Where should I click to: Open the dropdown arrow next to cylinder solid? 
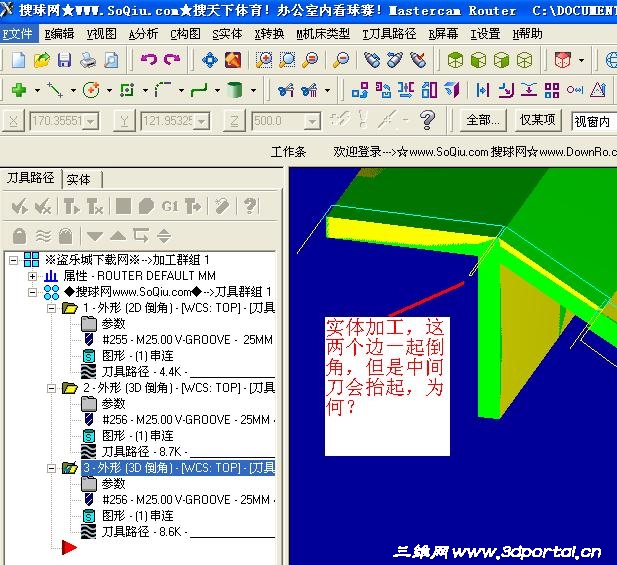coord(253,90)
